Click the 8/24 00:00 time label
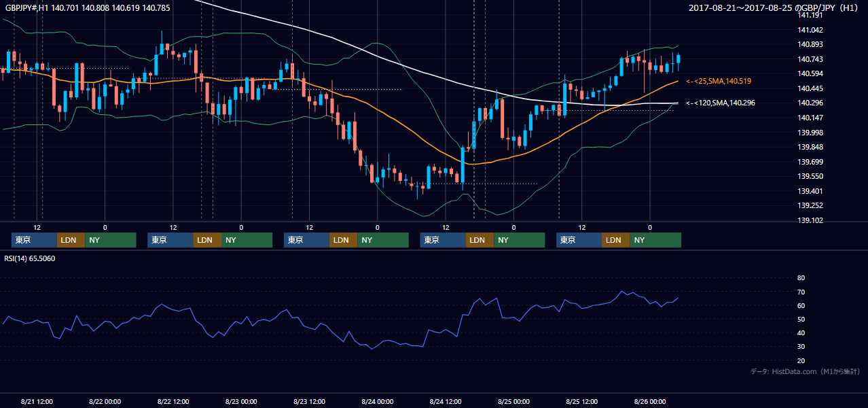 (x=378, y=401)
